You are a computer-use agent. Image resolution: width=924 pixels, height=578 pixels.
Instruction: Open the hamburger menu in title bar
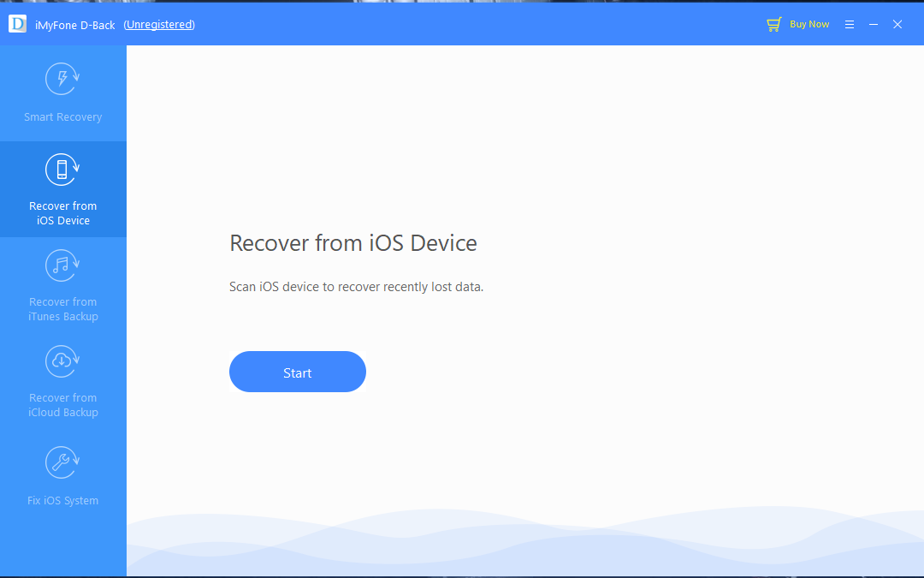pos(850,24)
